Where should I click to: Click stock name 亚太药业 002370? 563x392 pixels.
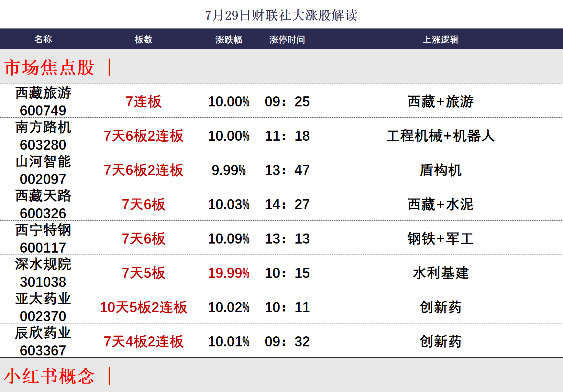43,307
